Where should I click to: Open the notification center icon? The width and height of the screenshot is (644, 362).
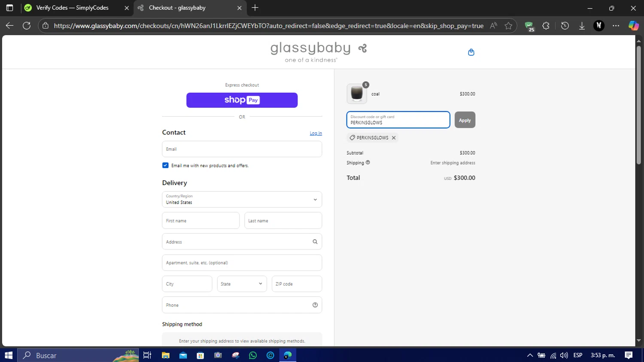point(629,355)
